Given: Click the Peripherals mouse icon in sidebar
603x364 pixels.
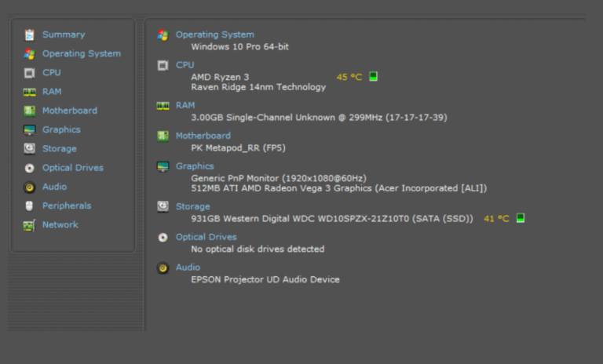Looking at the screenshot, I should (29, 206).
